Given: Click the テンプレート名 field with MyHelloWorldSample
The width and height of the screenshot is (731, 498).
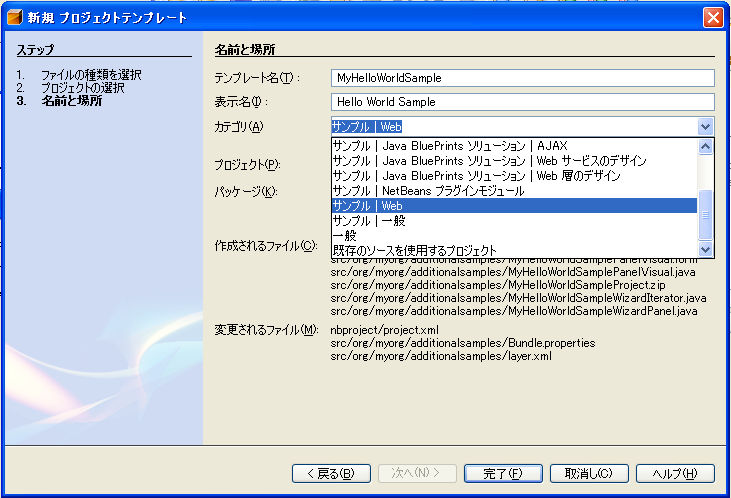Looking at the screenshot, I should click(x=523, y=78).
